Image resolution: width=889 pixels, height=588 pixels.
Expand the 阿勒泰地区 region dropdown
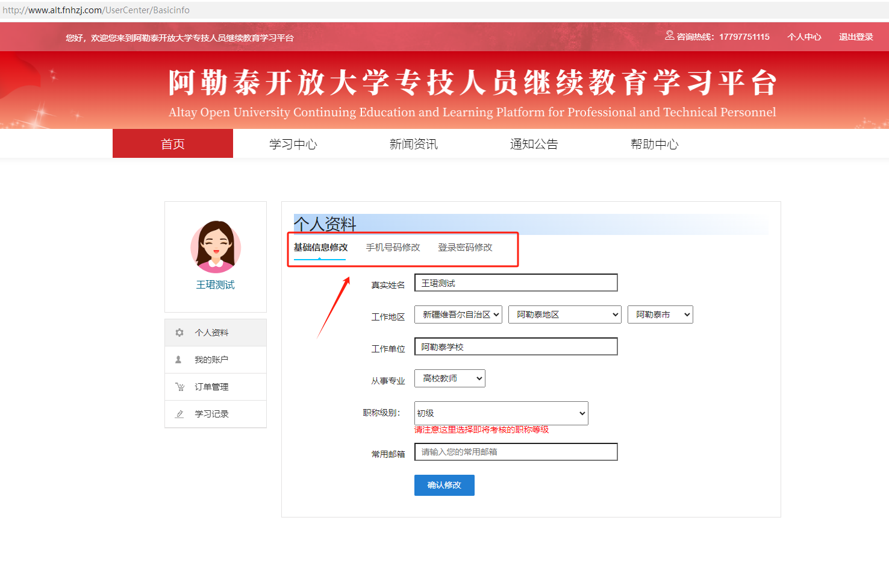[x=565, y=314]
